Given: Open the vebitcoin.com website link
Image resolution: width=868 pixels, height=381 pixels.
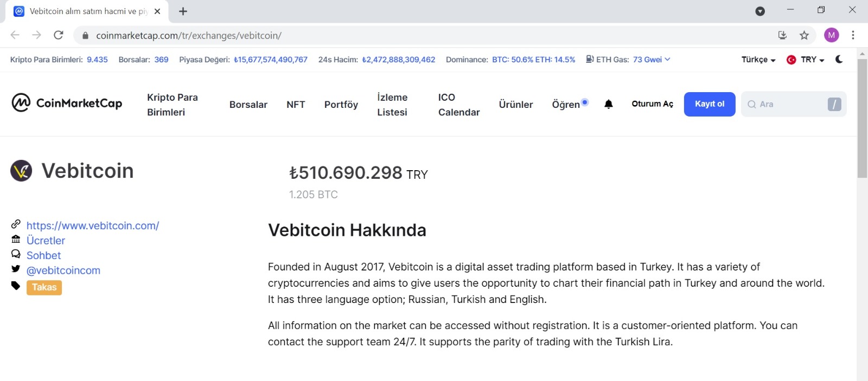Looking at the screenshot, I should (93, 225).
